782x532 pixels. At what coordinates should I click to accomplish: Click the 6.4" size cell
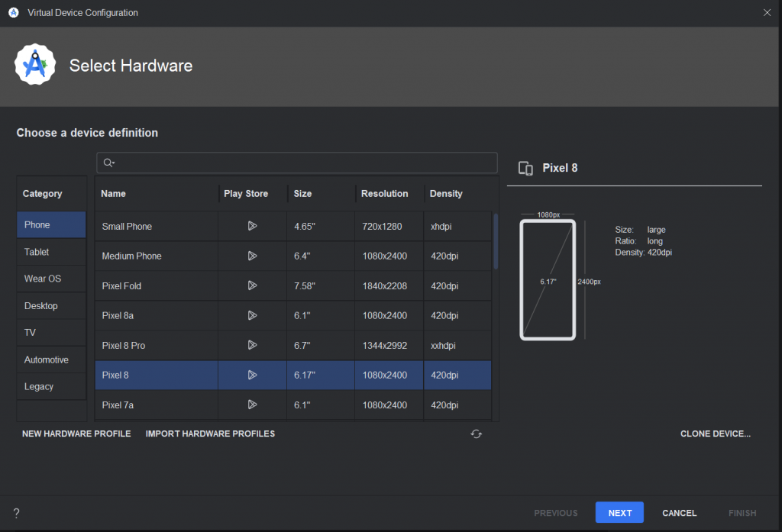click(x=321, y=256)
